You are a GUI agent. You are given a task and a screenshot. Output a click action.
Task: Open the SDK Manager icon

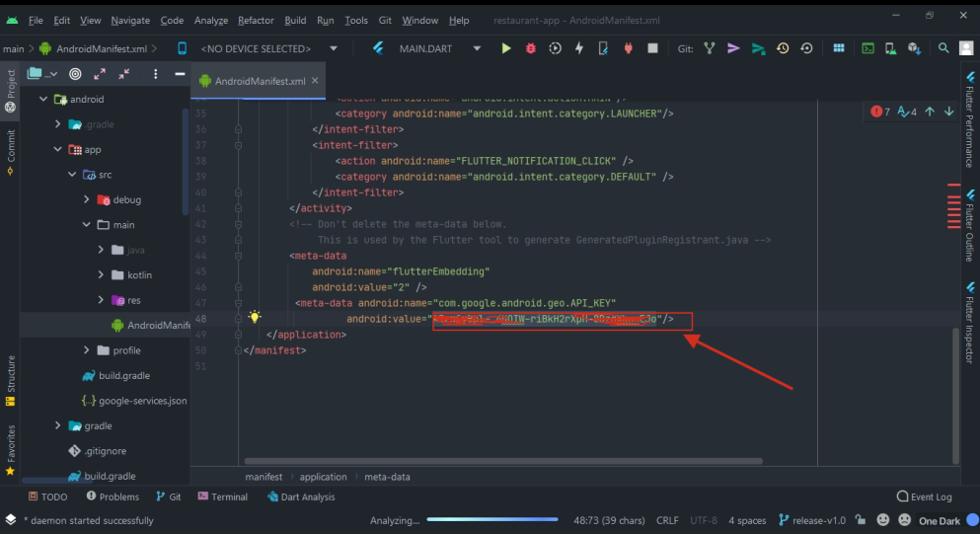click(x=915, y=48)
